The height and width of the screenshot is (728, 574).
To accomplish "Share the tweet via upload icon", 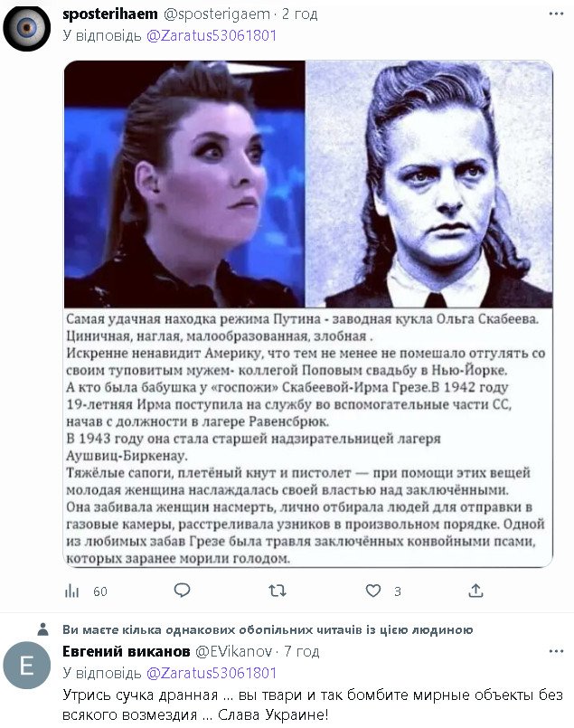I will click(475, 591).
